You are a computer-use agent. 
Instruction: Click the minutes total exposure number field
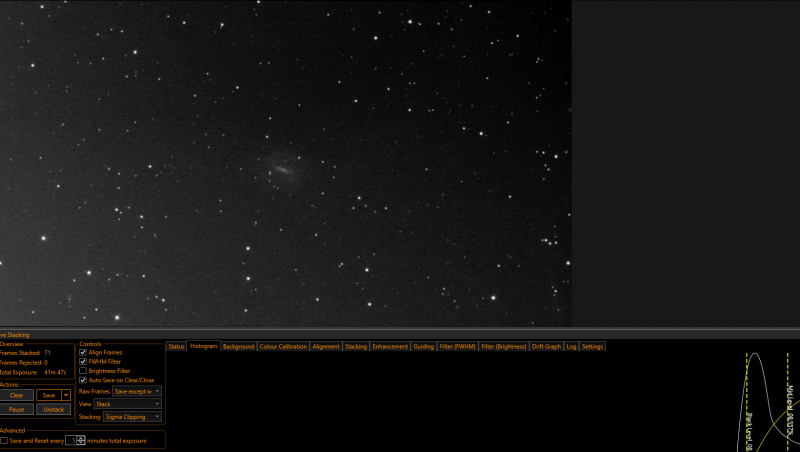coord(71,440)
